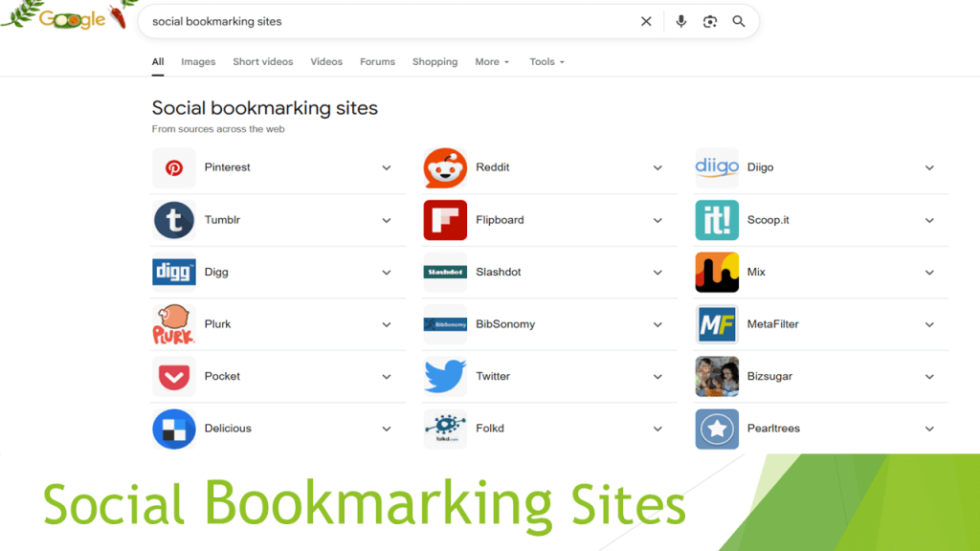Expand the Twitter entry chevron
This screenshot has height=551, width=980.
(x=657, y=377)
